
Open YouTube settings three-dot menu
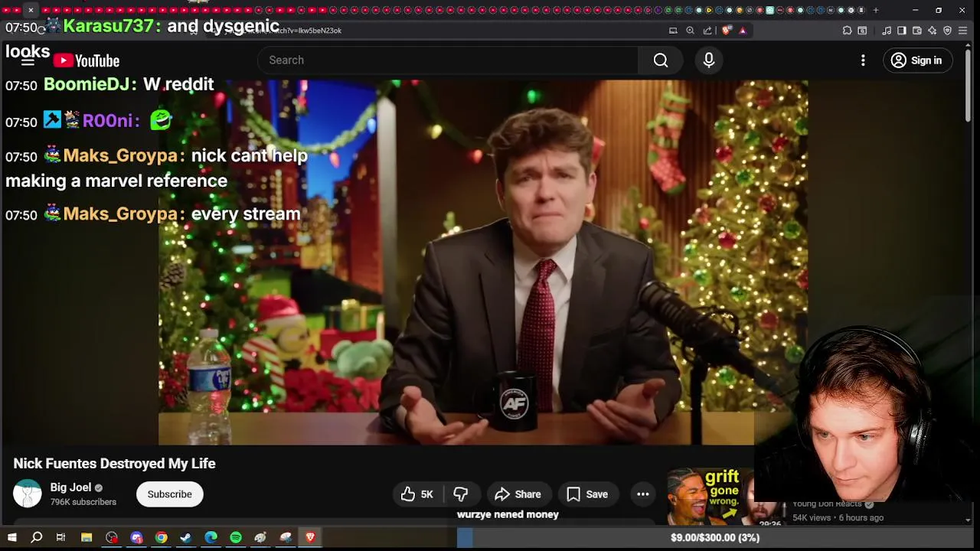(863, 60)
